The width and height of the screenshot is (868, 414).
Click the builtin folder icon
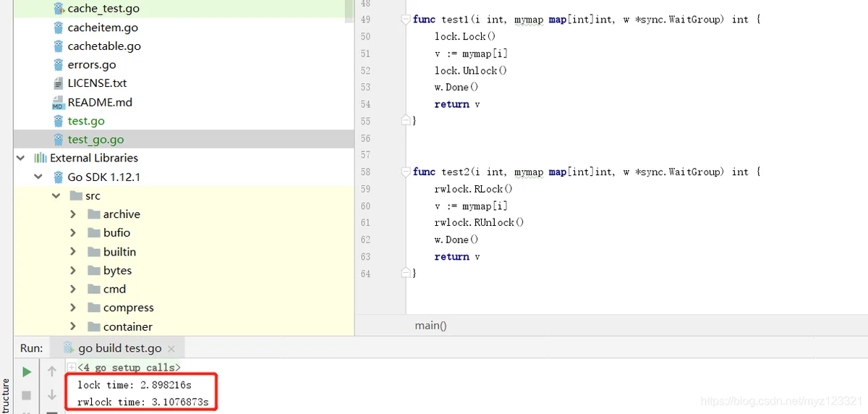(93, 252)
